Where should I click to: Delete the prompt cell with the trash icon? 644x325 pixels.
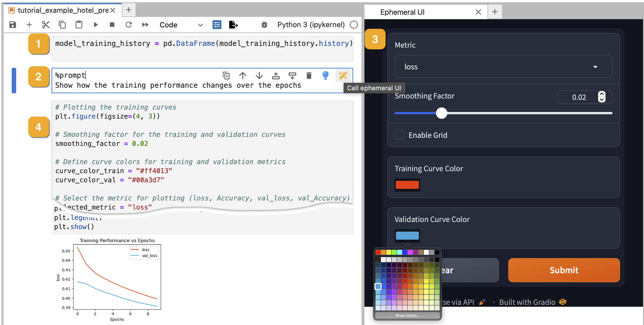(309, 76)
